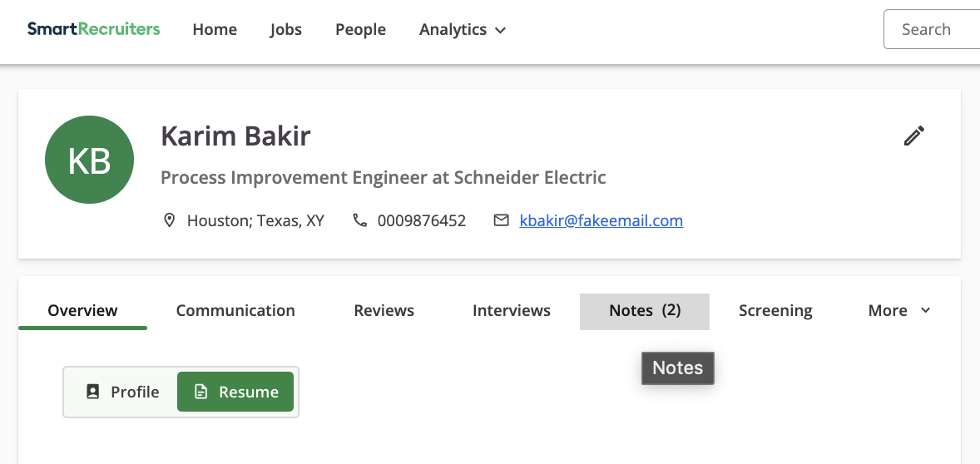
Task: Open the kbakir@fakeemail.com email link
Action: (x=601, y=220)
